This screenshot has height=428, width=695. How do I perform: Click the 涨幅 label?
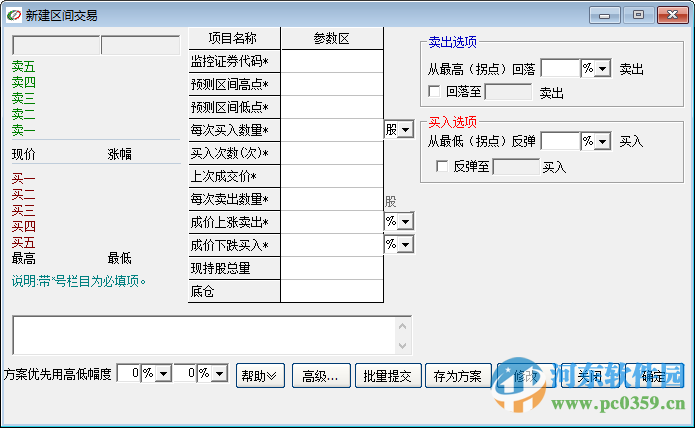tap(120, 154)
